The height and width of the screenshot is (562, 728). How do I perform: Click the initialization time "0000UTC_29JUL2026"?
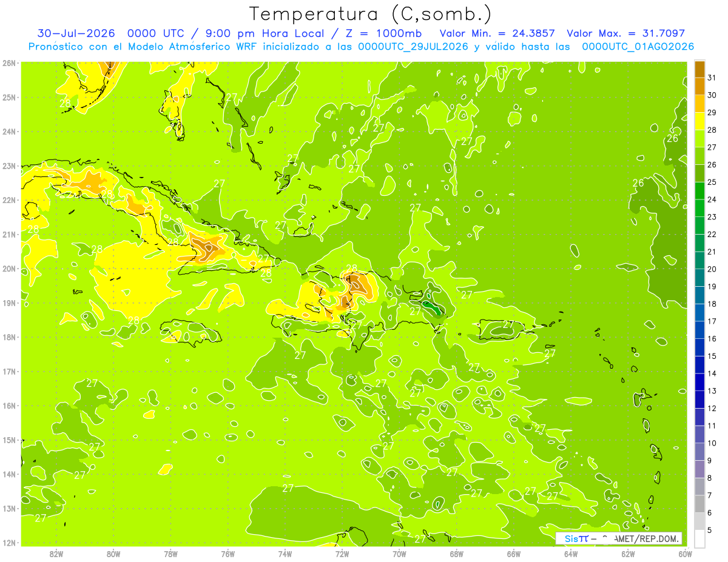[x=413, y=47]
